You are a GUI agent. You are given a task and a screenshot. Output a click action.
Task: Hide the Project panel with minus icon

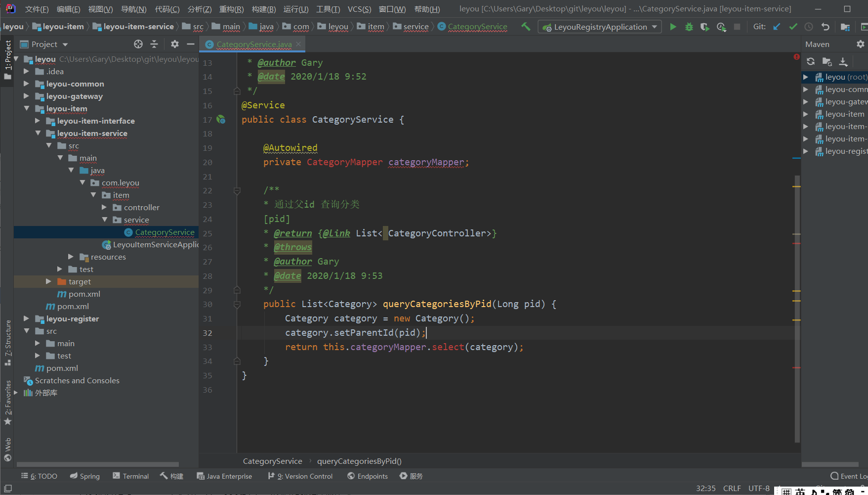[190, 44]
